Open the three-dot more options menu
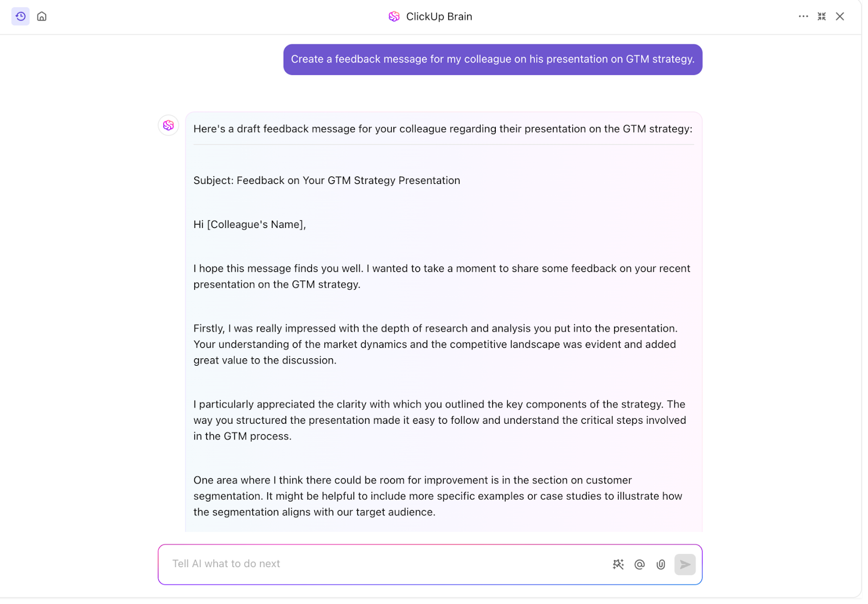 803,16
